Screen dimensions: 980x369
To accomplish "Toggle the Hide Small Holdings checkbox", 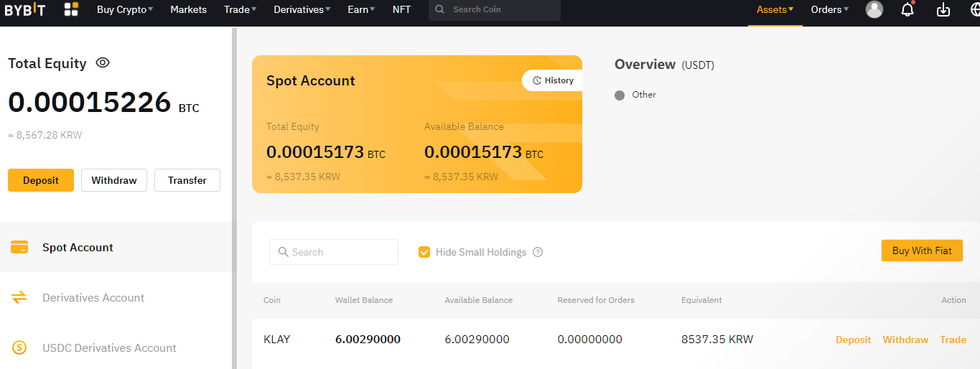I will (x=424, y=252).
